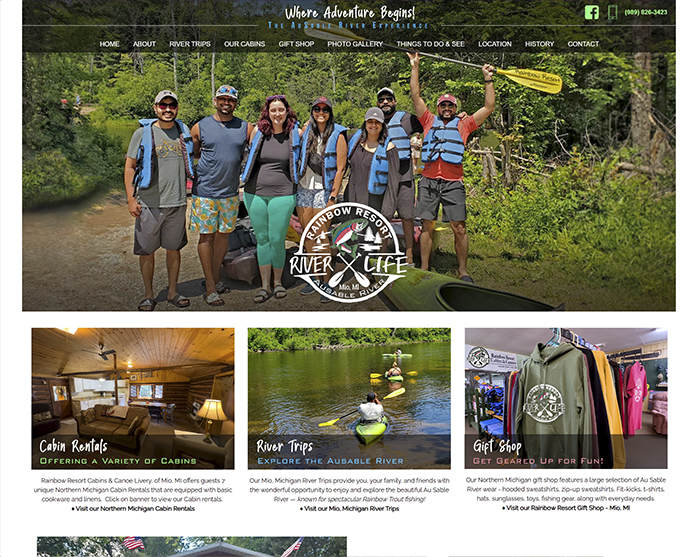Click the River Trips kayak banner

pos(349,399)
